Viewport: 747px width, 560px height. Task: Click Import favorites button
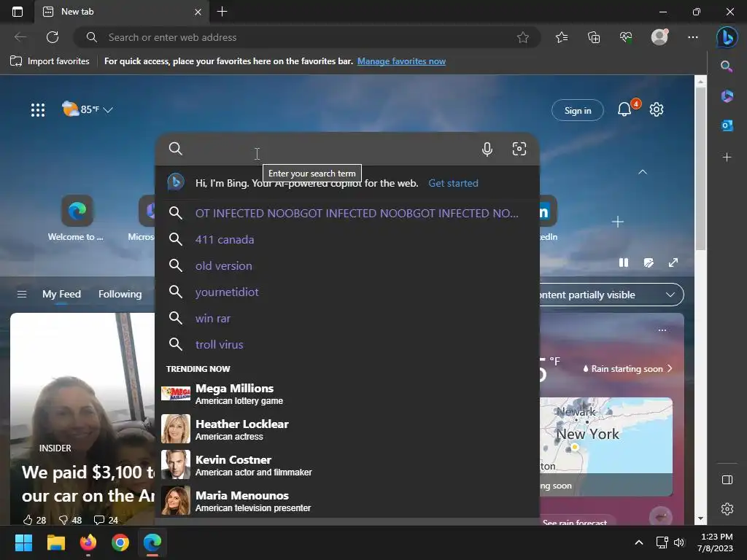click(x=50, y=61)
